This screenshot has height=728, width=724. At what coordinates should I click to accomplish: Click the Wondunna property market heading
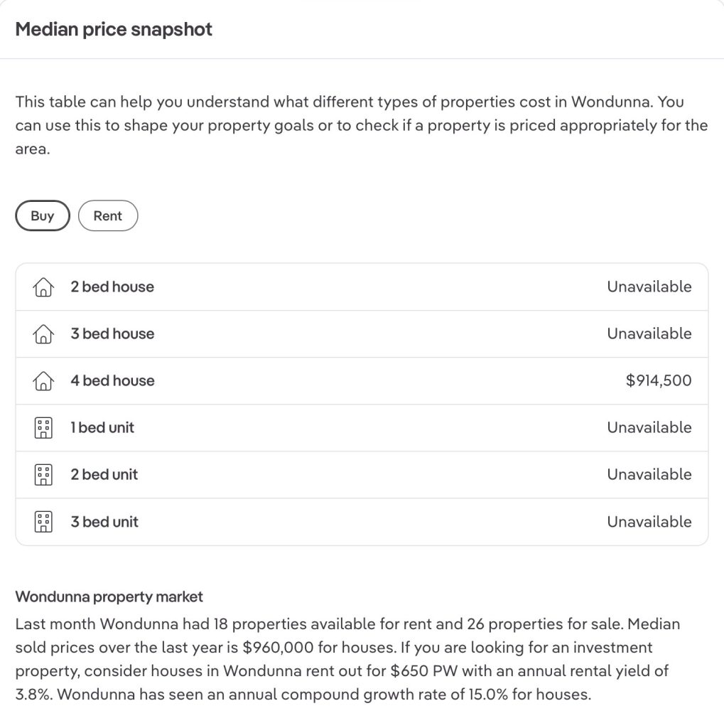(109, 596)
